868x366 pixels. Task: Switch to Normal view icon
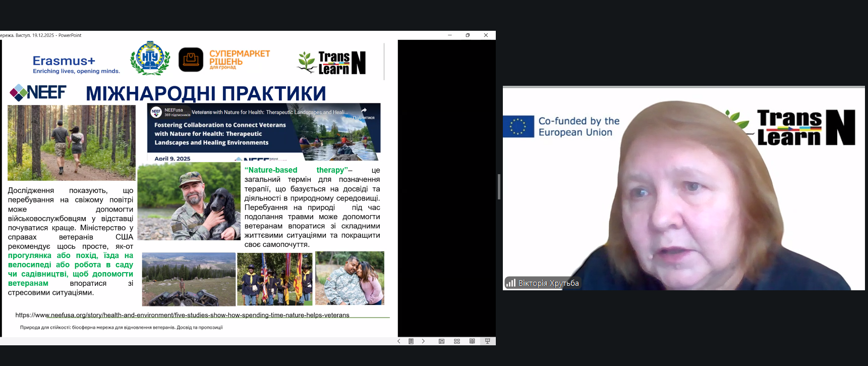[441, 341]
